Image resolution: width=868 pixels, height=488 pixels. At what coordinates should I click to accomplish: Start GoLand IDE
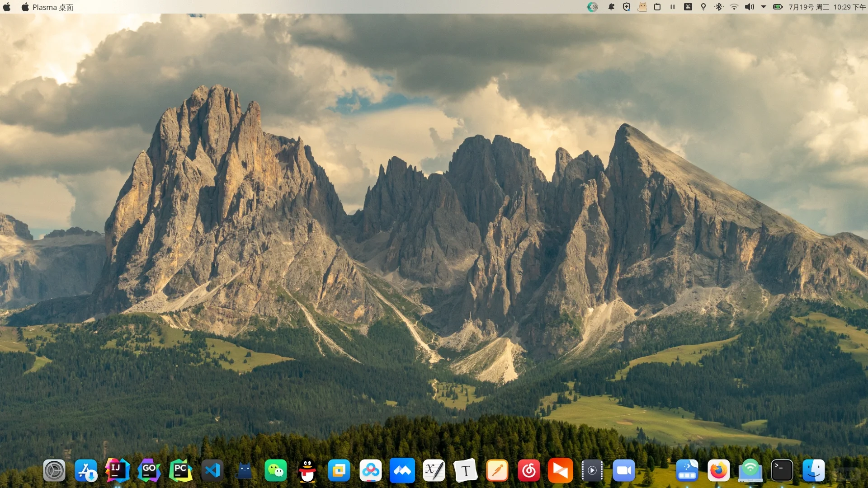149,470
